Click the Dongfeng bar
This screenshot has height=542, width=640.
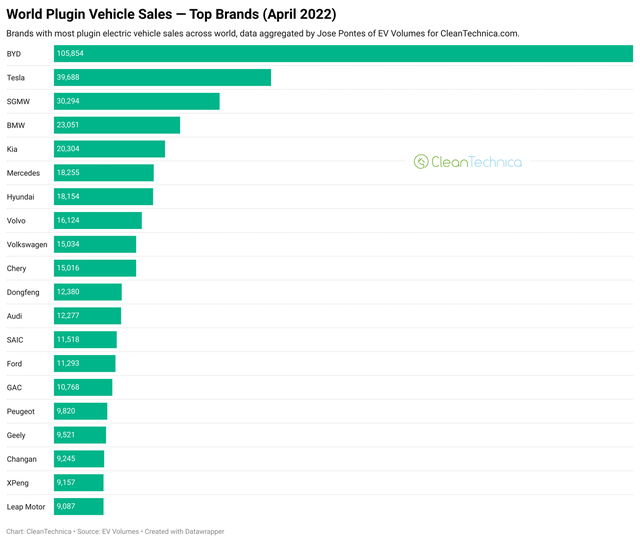[88, 292]
